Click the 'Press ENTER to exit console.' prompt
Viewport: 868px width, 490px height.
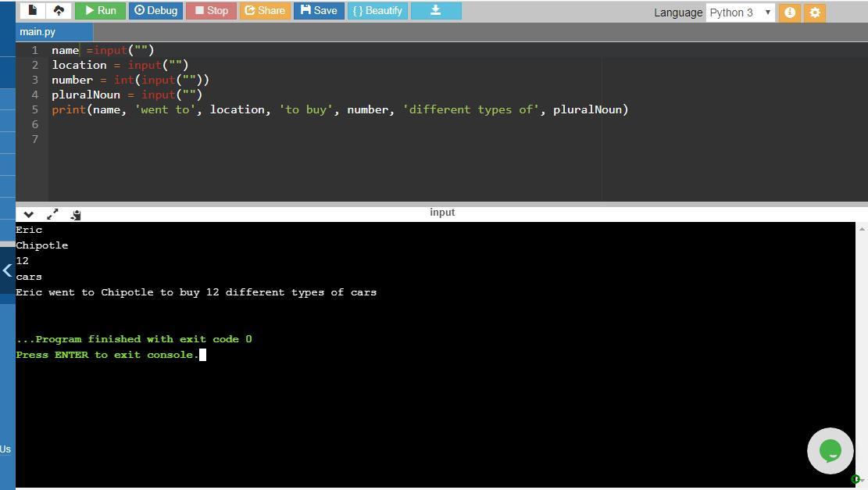click(x=107, y=355)
